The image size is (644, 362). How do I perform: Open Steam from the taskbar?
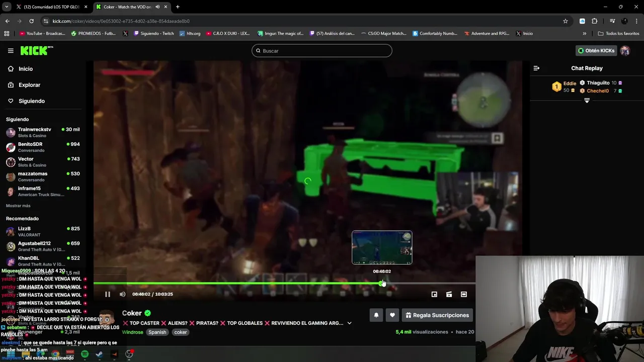(100, 354)
